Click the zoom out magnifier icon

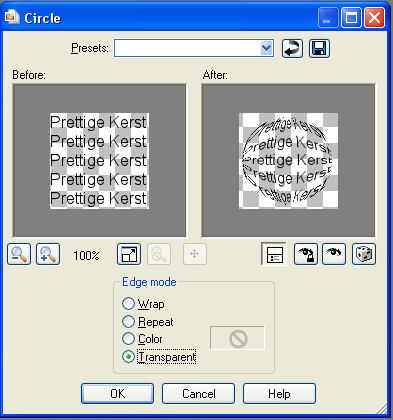point(19,254)
